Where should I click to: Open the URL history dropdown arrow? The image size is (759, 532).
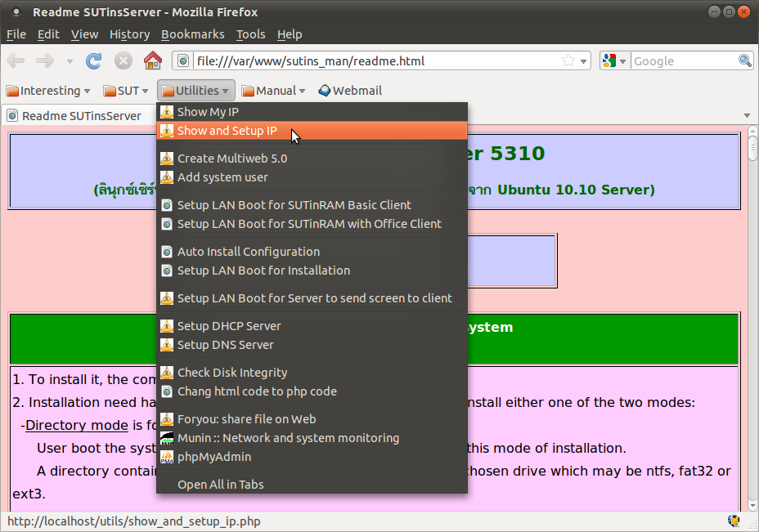[x=583, y=61]
